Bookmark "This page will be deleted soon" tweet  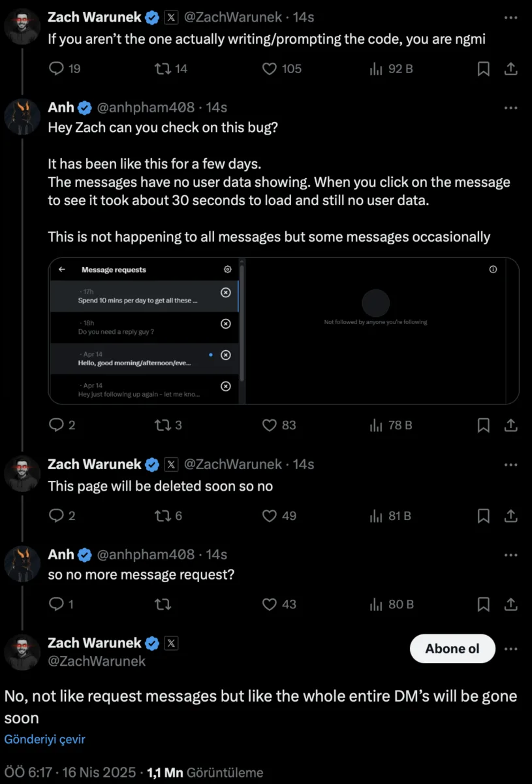[483, 516]
